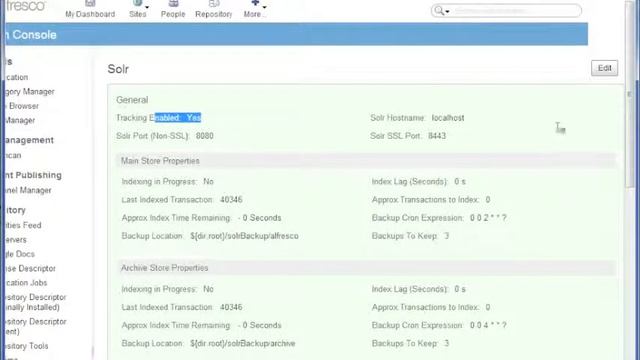Viewport: 640px width, 360px height.
Task: Click the My Dashboard icon
Action: (90, 3)
